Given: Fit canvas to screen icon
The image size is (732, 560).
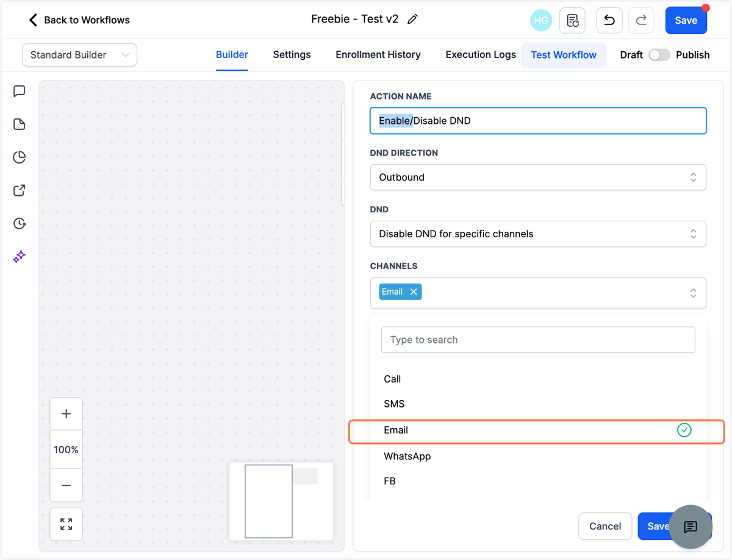Looking at the screenshot, I should (x=66, y=524).
